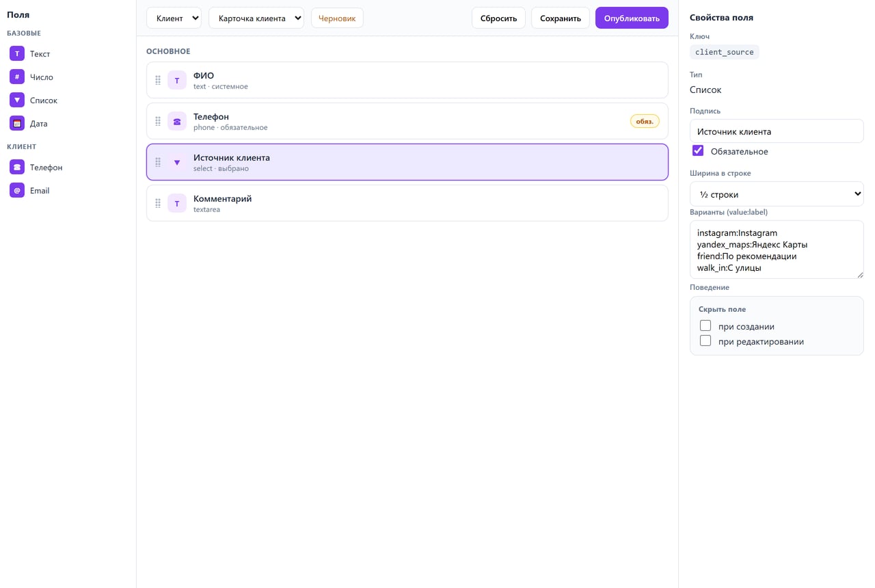Click the phone icon in the Телефон form row
The height and width of the screenshot is (588, 875).
[x=177, y=122]
